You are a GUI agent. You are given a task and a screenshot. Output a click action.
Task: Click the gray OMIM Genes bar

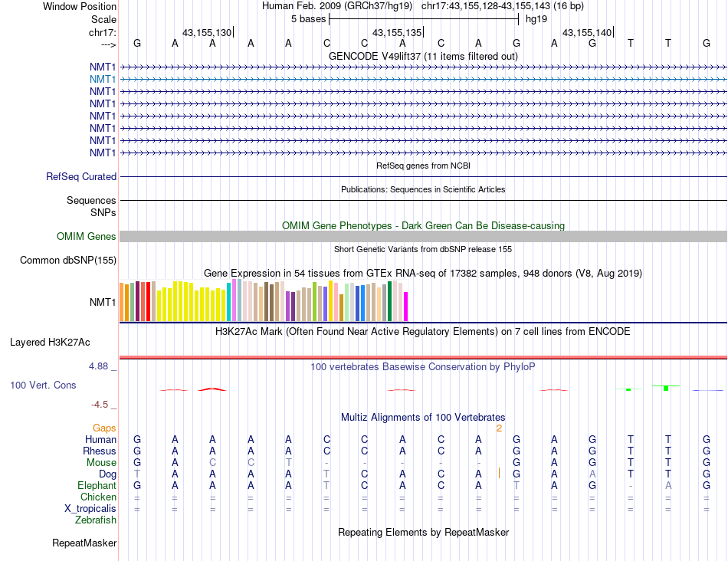423,236
